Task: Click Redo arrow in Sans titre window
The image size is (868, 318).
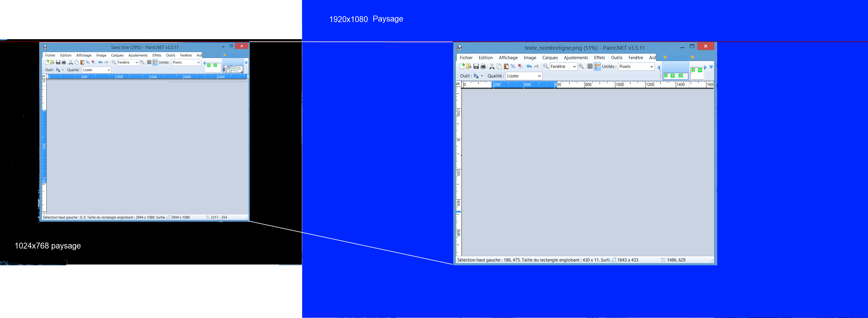Action: click(106, 62)
